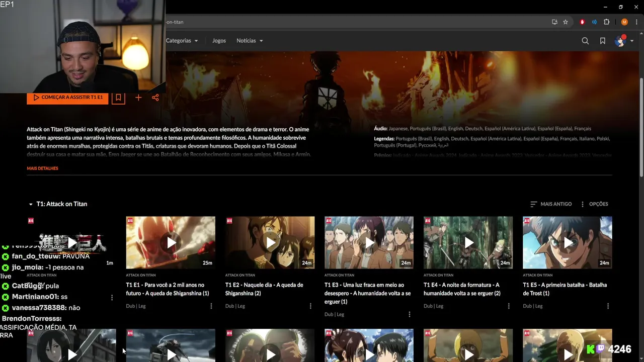Bookmark page with browser star icon

(x=566, y=22)
